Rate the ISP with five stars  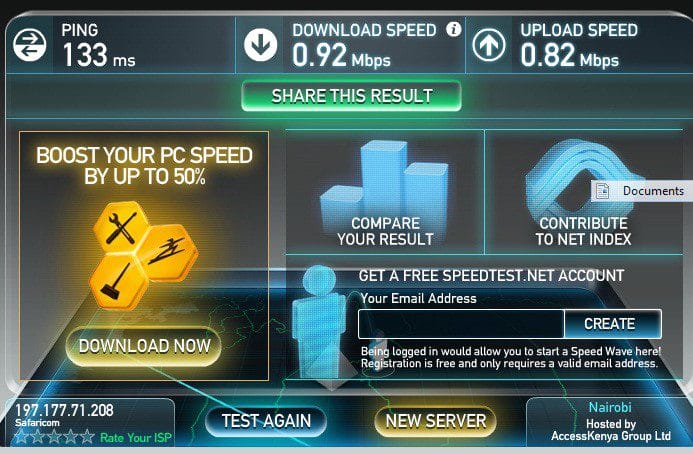click(88, 437)
